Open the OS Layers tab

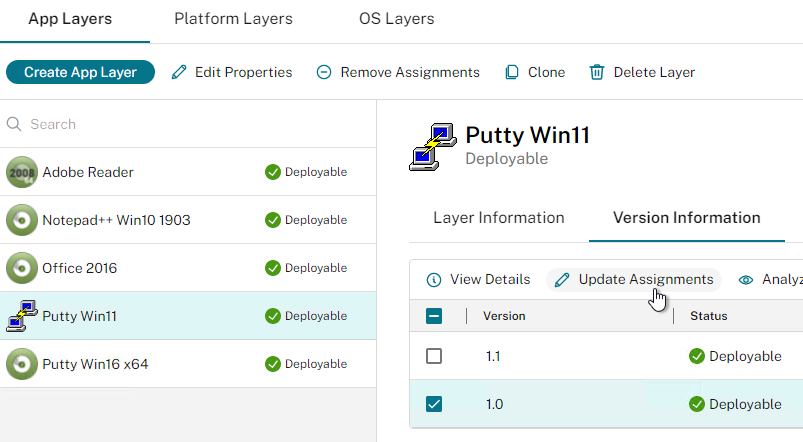pyautogui.click(x=396, y=19)
